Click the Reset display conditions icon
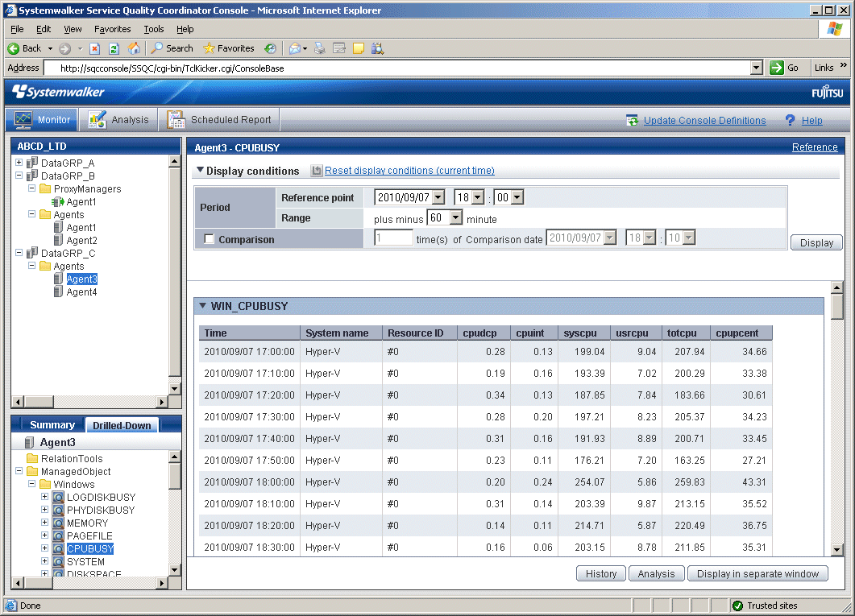This screenshot has height=616, width=855. tap(317, 171)
